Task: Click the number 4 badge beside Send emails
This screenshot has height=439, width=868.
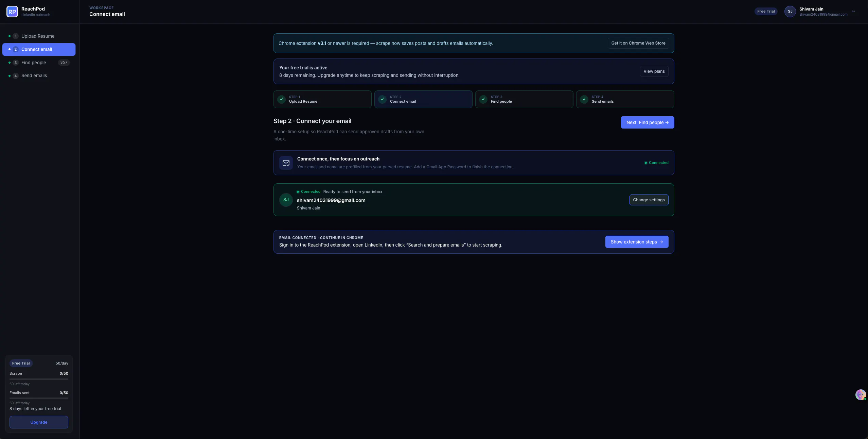Action: [x=16, y=76]
